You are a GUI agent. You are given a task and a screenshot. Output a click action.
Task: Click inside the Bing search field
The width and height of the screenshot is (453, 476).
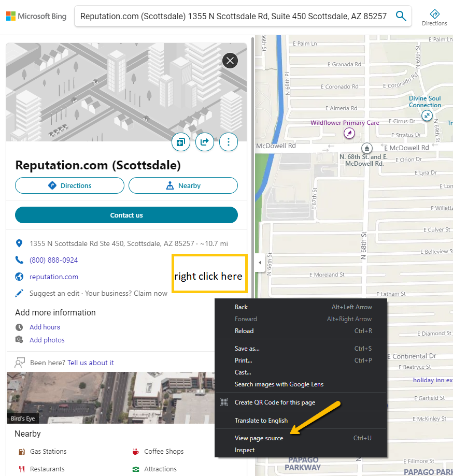233,16
